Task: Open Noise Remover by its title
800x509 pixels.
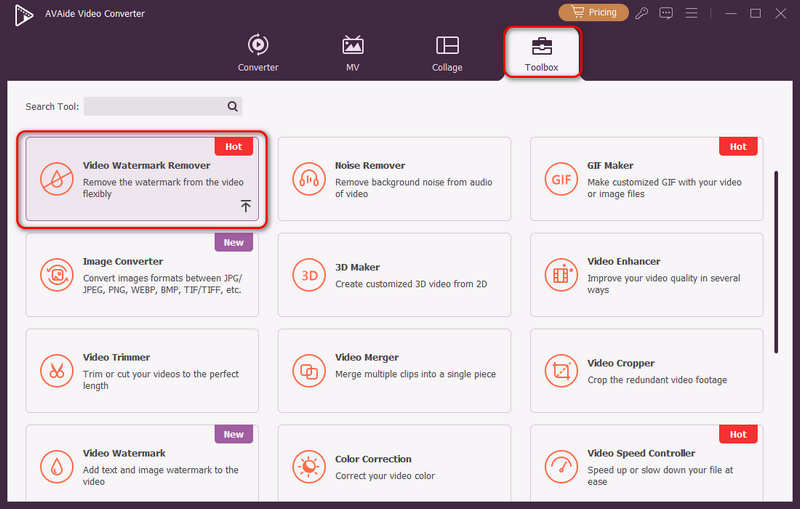Action: point(370,165)
